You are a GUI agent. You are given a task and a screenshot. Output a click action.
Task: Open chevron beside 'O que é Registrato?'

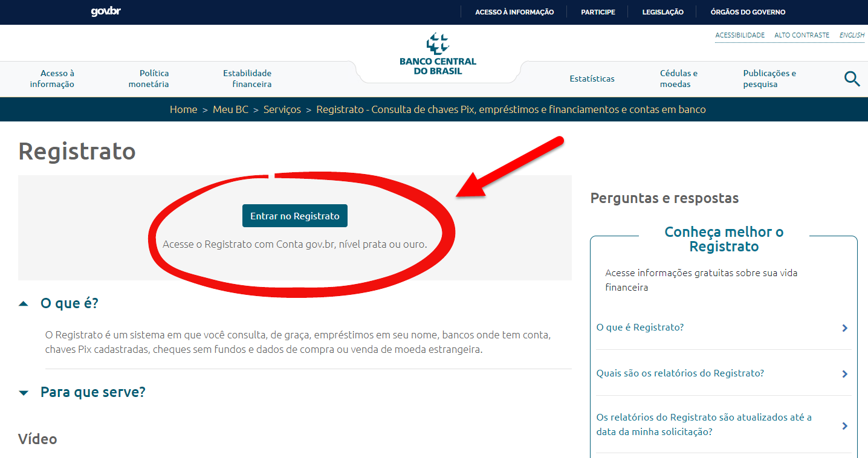pos(844,328)
